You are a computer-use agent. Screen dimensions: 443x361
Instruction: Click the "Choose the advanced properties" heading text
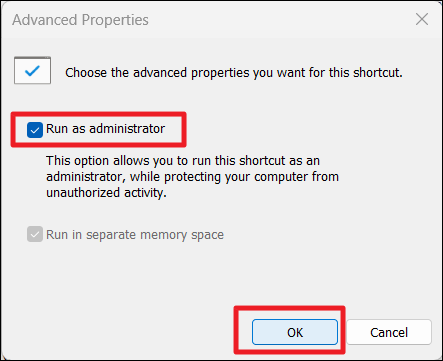234,73
